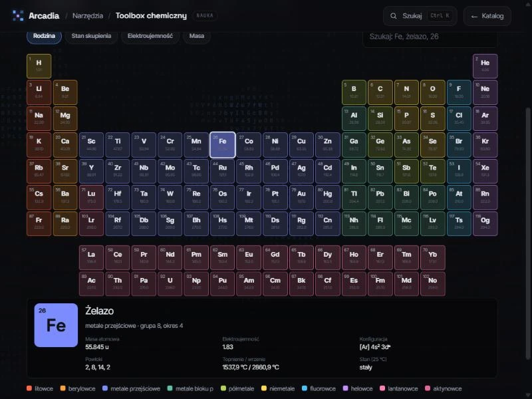Choose platinum Pt element tile
532x399 pixels.
[x=275, y=198]
